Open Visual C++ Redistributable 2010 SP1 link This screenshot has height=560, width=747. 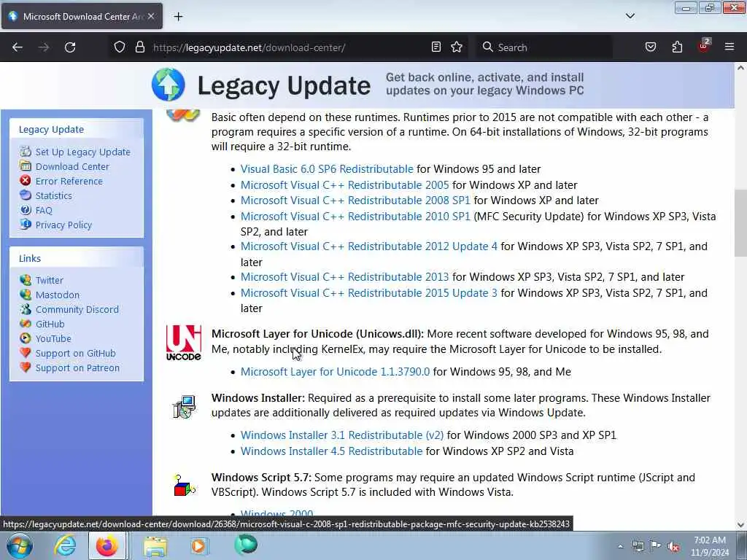(355, 216)
